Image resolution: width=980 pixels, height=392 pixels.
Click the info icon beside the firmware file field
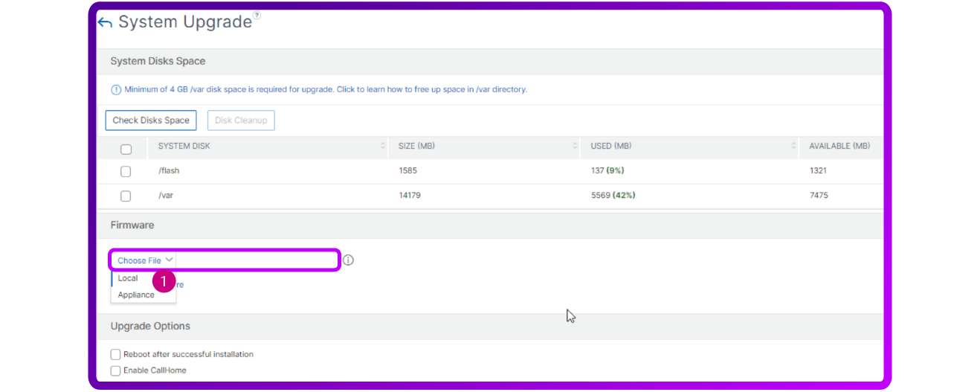pyautogui.click(x=348, y=260)
